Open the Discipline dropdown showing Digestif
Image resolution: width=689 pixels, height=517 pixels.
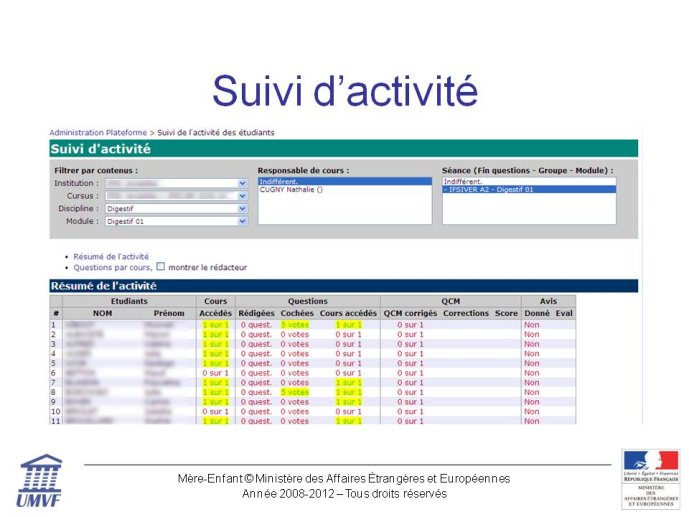tap(176, 209)
